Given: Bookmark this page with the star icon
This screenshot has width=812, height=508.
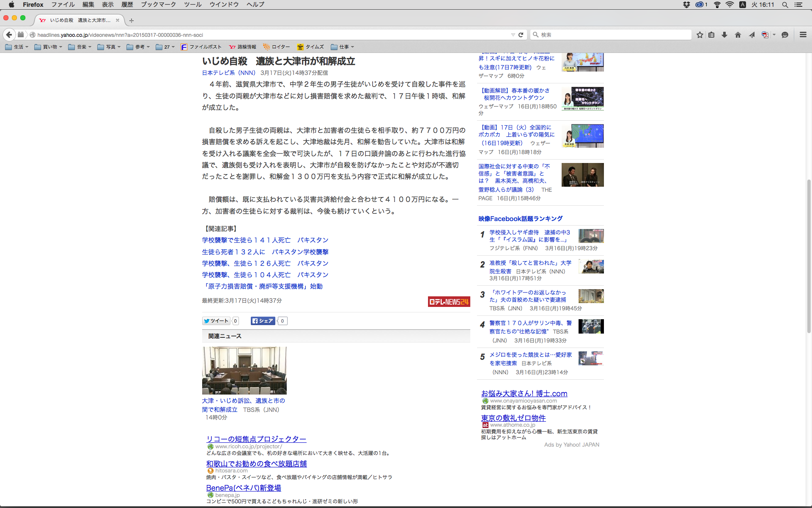Looking at the screenshot, I should pos(700,35).
